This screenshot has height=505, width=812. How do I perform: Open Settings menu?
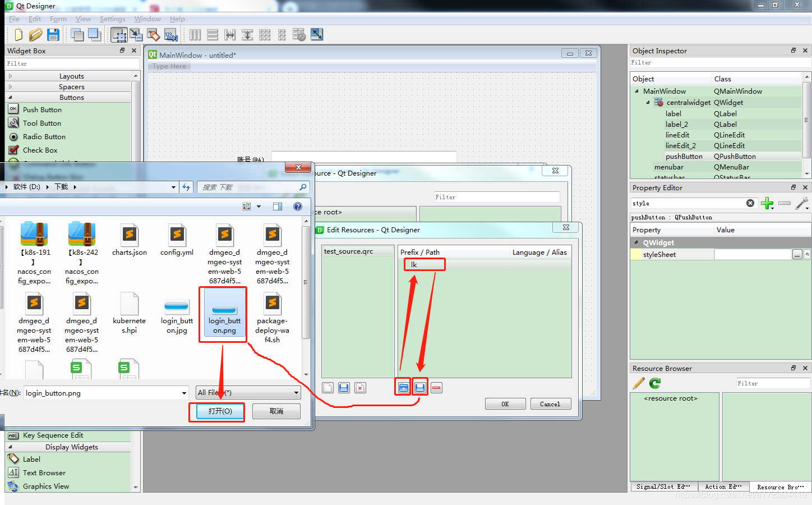(x=113, y=19)
